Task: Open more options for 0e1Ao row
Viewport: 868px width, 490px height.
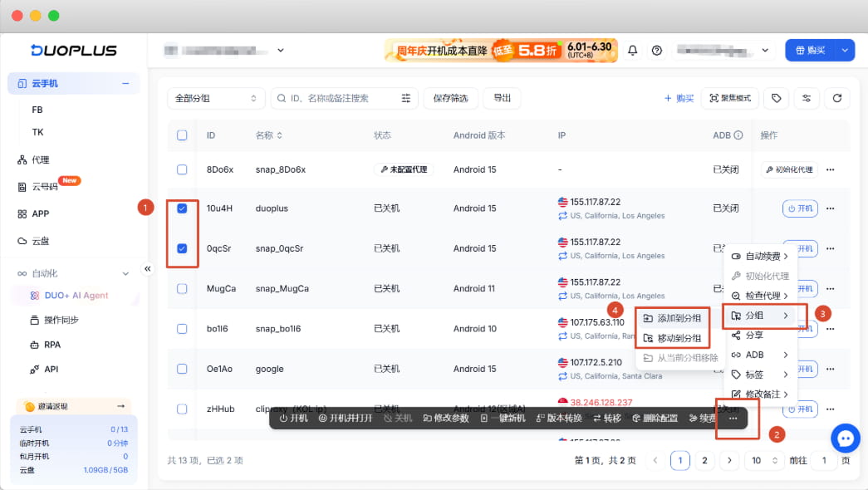Action: (x=831, y=369)
